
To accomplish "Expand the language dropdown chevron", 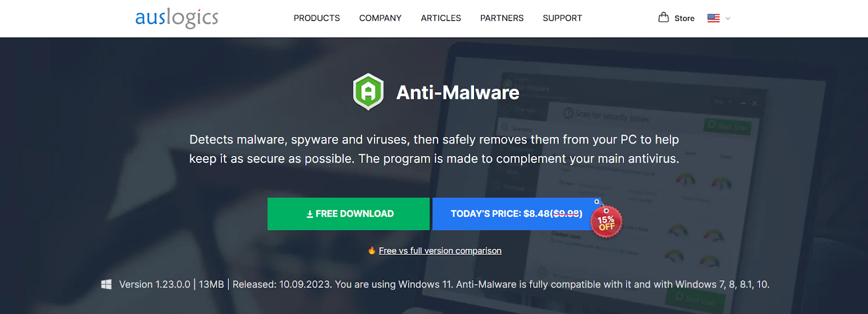I will pyautogui.click(x=728, y=18).
